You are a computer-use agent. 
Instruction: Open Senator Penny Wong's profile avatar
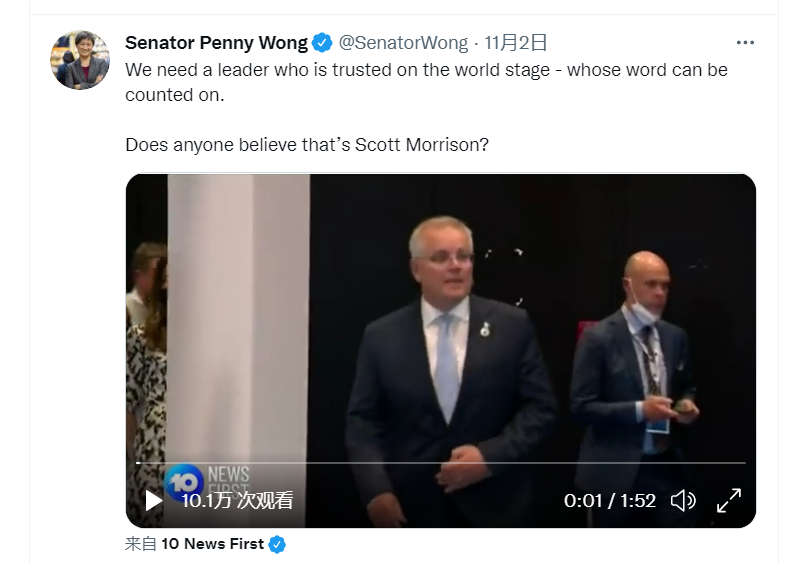(x=80, y=60)
